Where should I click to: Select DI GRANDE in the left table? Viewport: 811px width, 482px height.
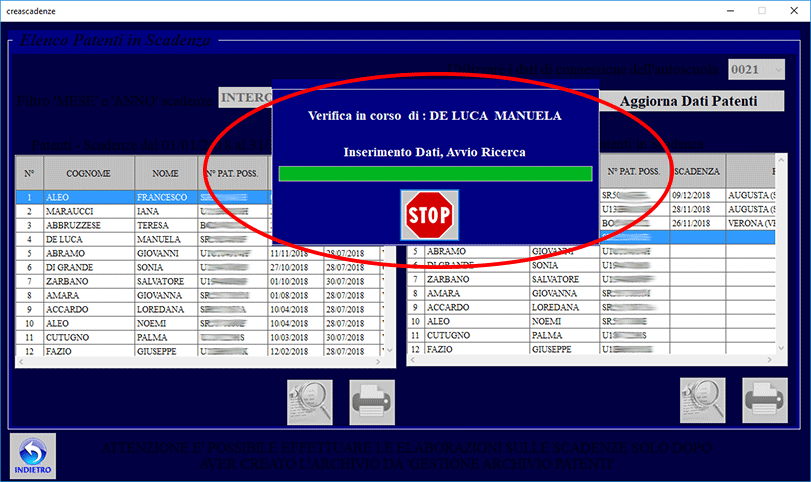click(x=69, y=267)
